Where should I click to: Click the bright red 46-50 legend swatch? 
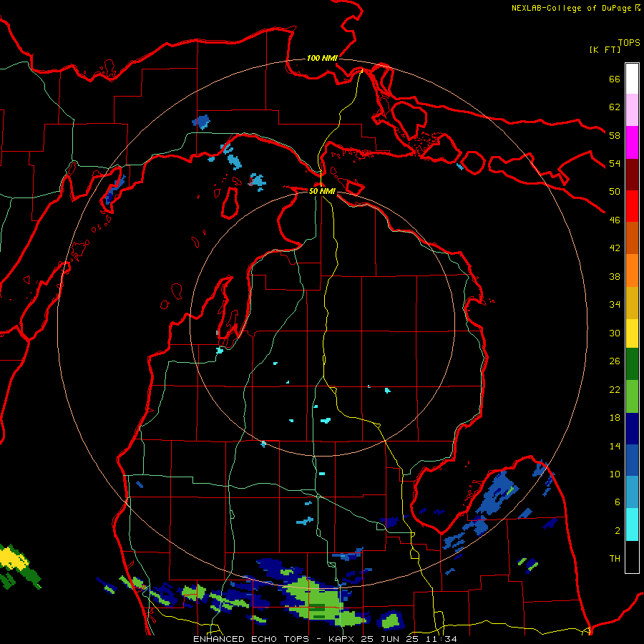coord(632,206)
